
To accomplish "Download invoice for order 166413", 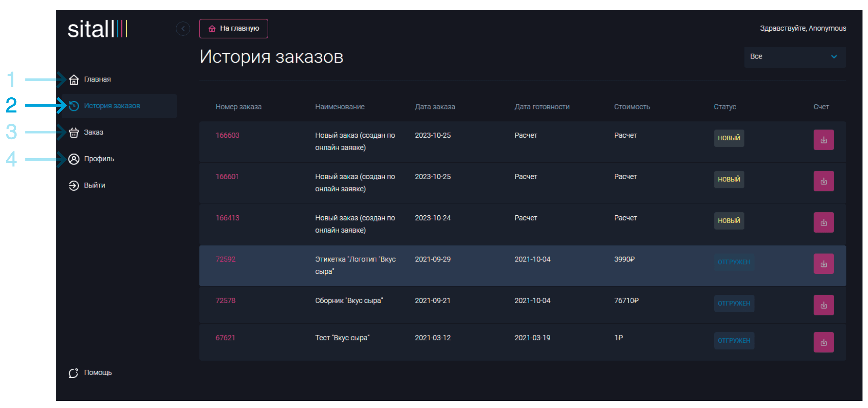I will pyautogui.click(x=823, y=222).
